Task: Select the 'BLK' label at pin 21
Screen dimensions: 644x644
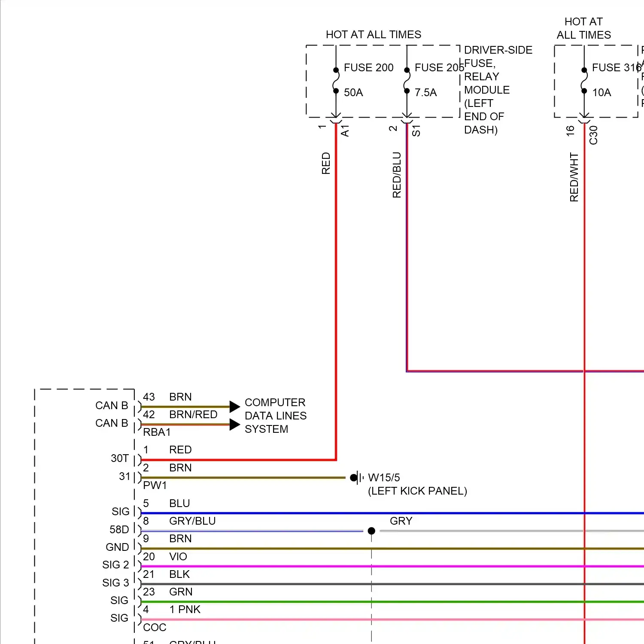Action: 179,574
